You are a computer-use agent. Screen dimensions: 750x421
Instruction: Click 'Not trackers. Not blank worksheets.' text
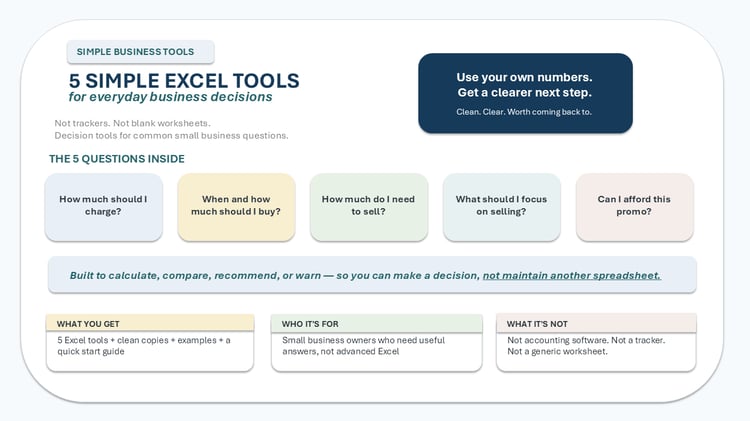132,123
